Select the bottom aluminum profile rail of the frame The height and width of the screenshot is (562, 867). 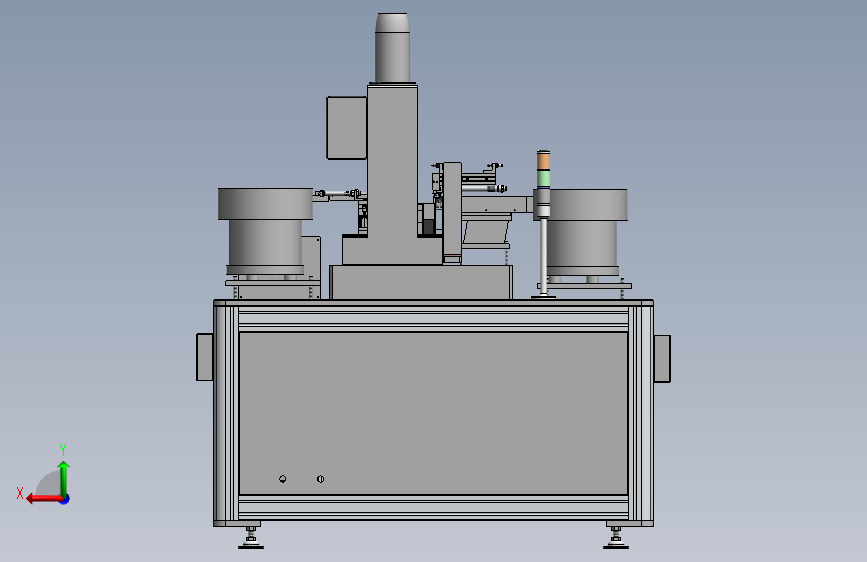pos(434,507)
